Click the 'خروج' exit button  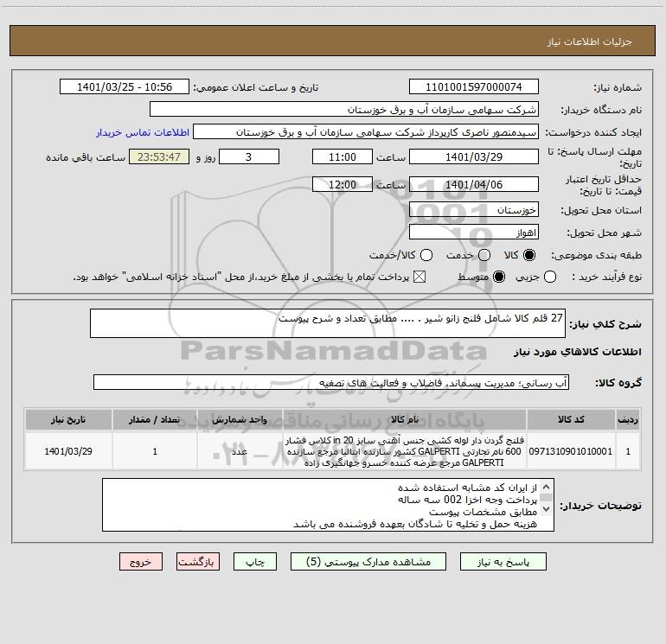coord(141,562)
